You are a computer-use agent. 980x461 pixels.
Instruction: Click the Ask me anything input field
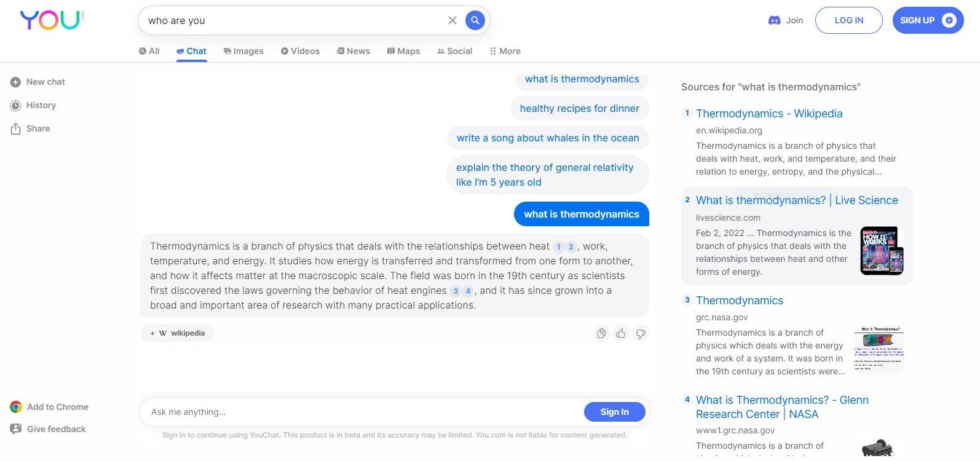click(x=363, y=412)
